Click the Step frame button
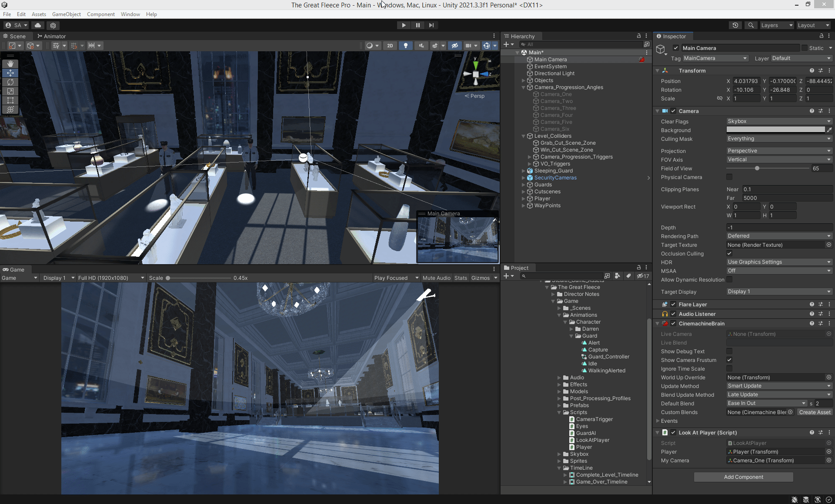 (x=431, y=25)
